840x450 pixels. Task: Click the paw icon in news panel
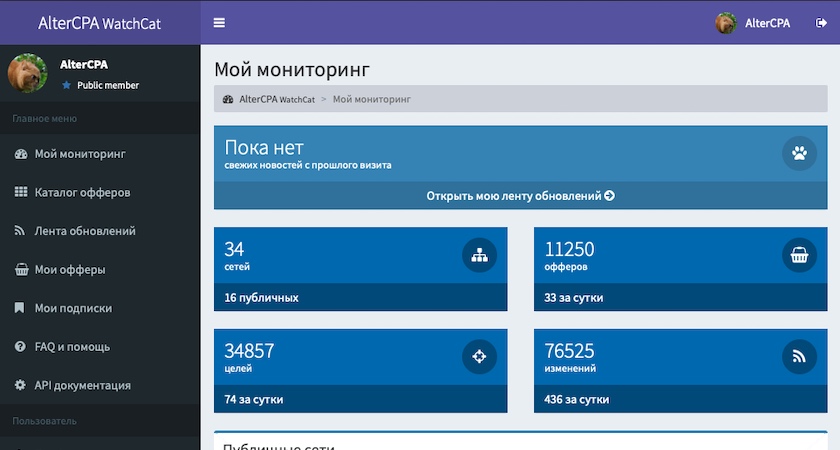point(799,154)
